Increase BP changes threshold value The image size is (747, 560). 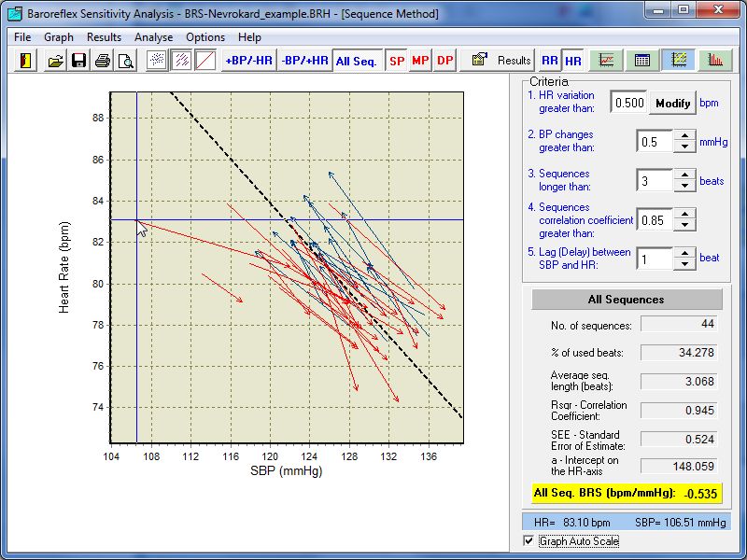tap(685, 135)
